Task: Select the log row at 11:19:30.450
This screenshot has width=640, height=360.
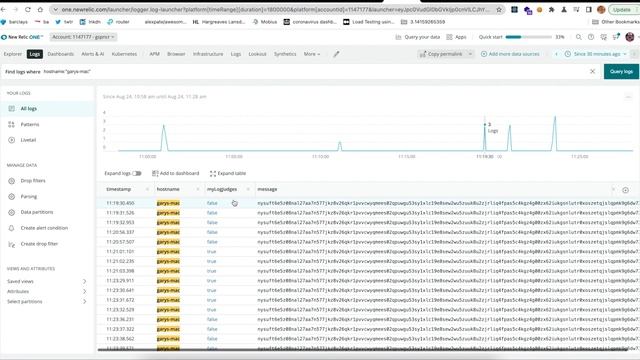Action: point(367,203)
